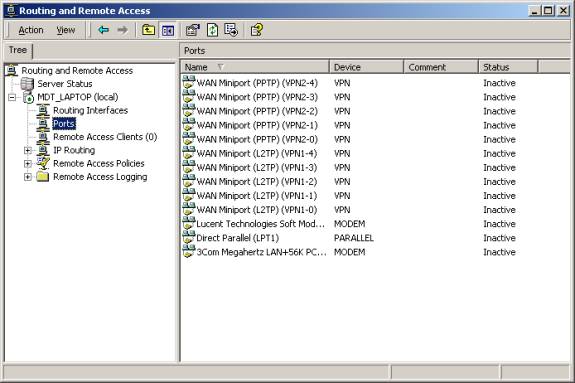Sort by the Comment column header
Viewport: 575px width, 383px height.
pos(441,67)
